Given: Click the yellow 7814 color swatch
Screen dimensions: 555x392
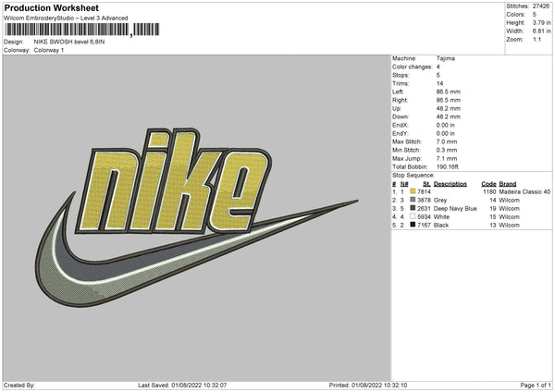Looking at the screenshot, I should [x=413, y=191].
